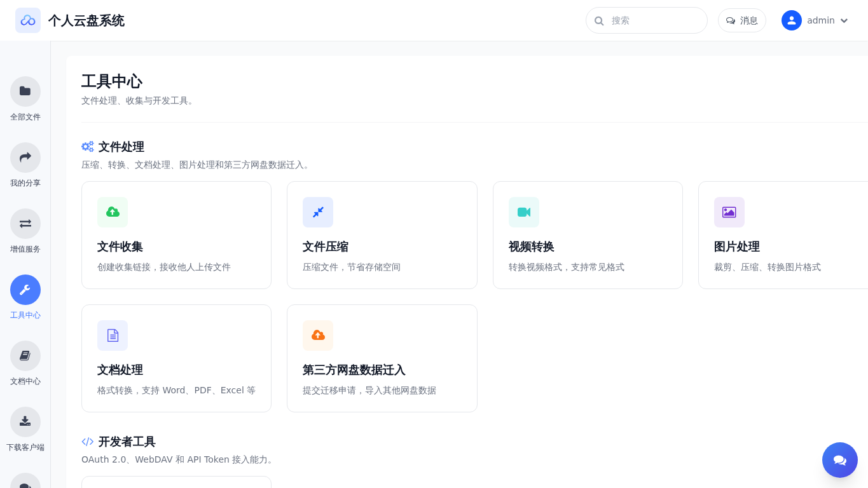Screen dimensions: 868x488
Task: Select the 增值服务 sidebar label
Action: (25, 249)
